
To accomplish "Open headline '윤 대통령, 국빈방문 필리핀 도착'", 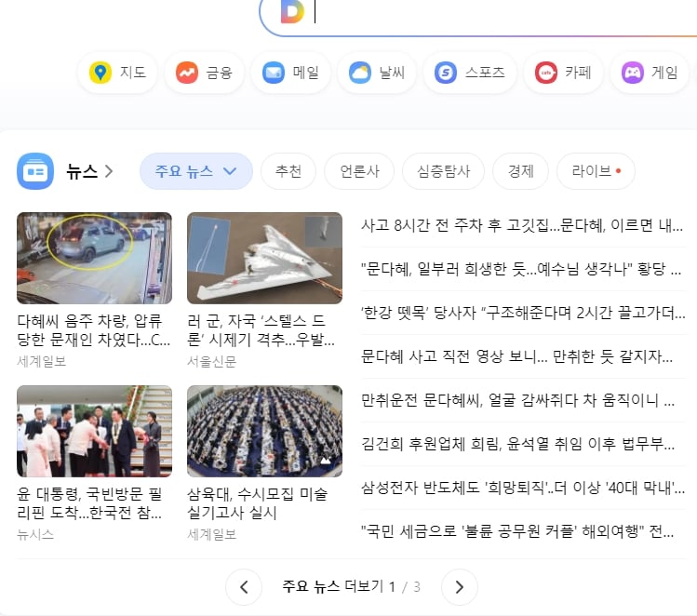I will [89, 503].
